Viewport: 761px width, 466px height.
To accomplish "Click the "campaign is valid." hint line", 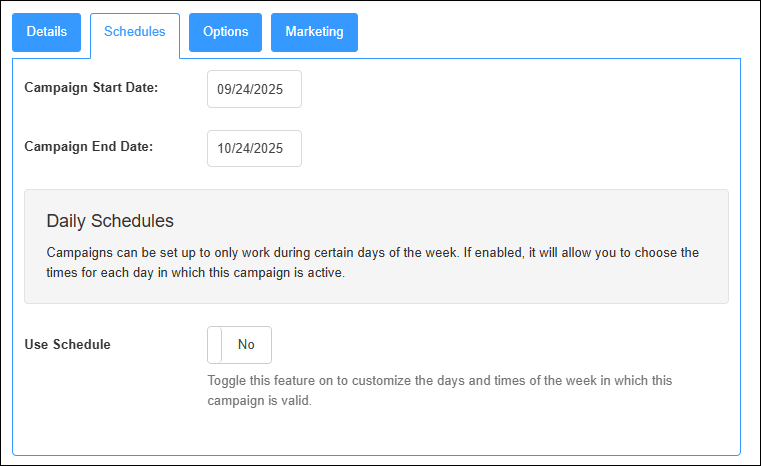I will 259,401.
